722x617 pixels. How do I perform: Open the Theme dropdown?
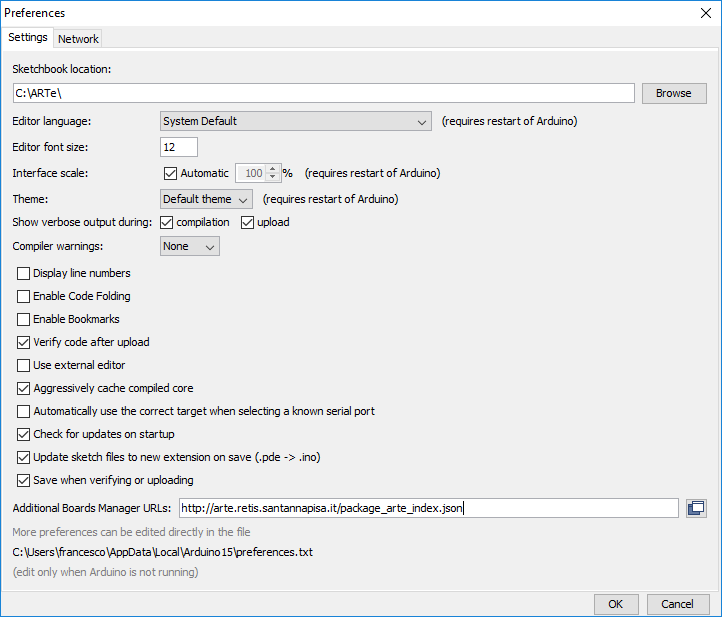click(206, 199)
